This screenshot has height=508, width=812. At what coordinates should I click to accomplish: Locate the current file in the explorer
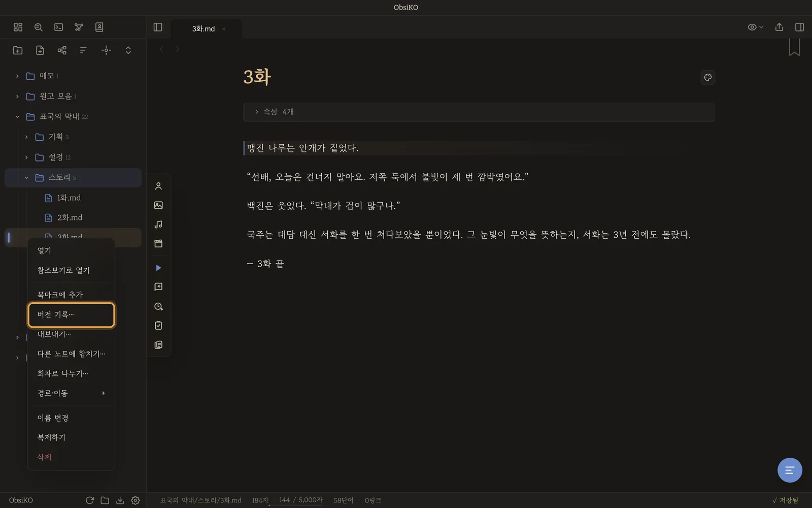106,50
